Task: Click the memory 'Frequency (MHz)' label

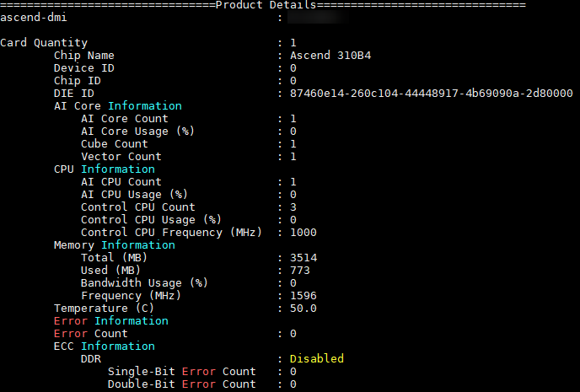Action: click(131, 296)
